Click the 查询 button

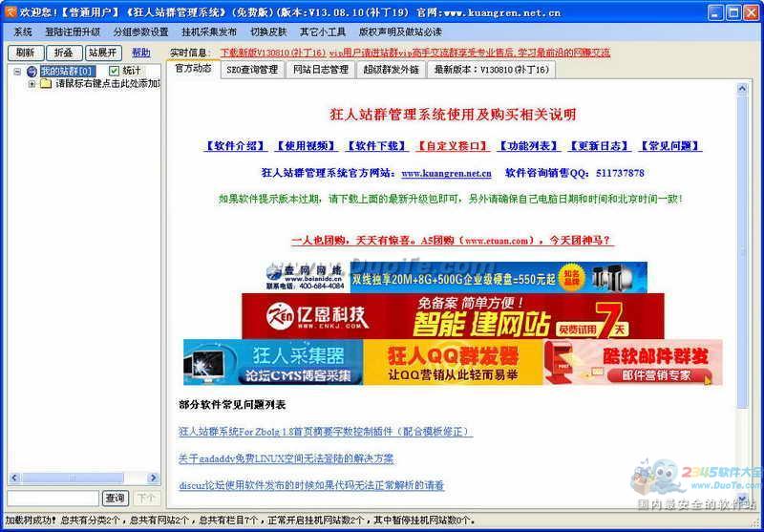point(116,498)
